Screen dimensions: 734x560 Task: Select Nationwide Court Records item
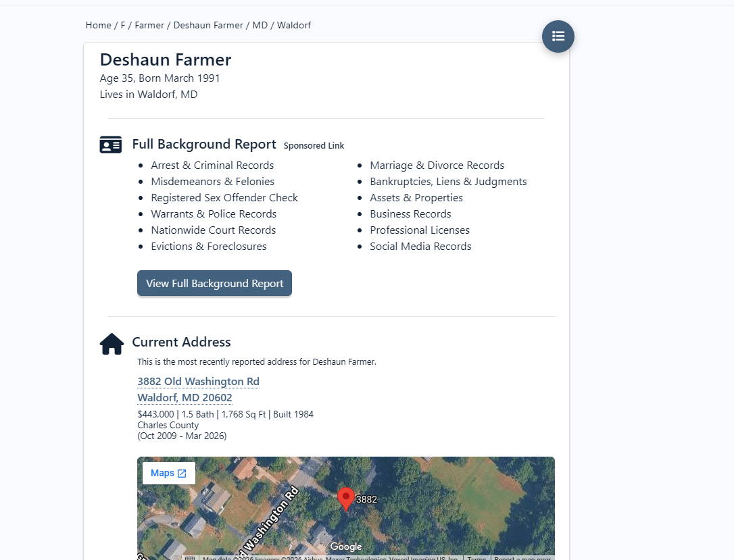coord(214,230)
